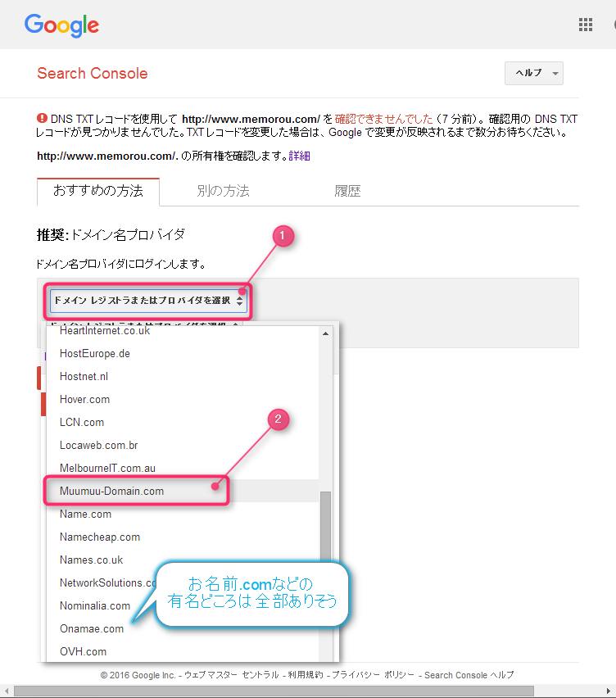Screen dimensions: 616x698
Task: Switch to the おすすめの方法 tab
Action: click(98, 192)
